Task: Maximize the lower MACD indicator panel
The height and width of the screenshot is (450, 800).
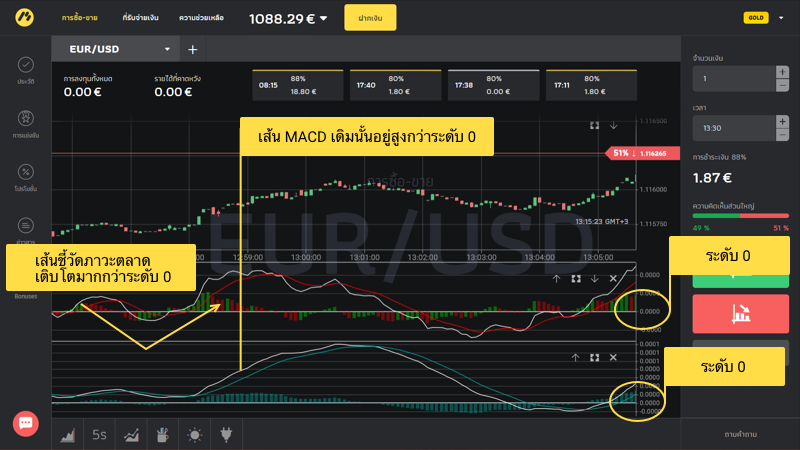Action: pos(594,356)
